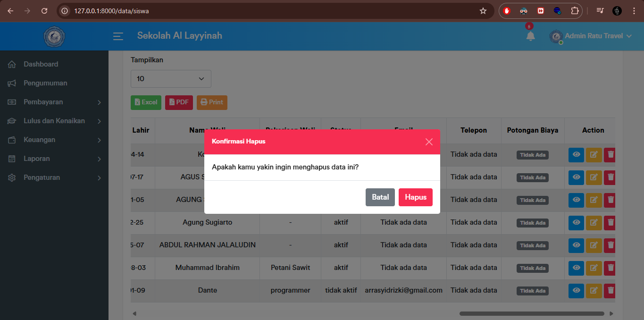Screen dimensions: 644x320
Task: Toggle the hamburger sidebar menu icon
Action: coord(118,36)
